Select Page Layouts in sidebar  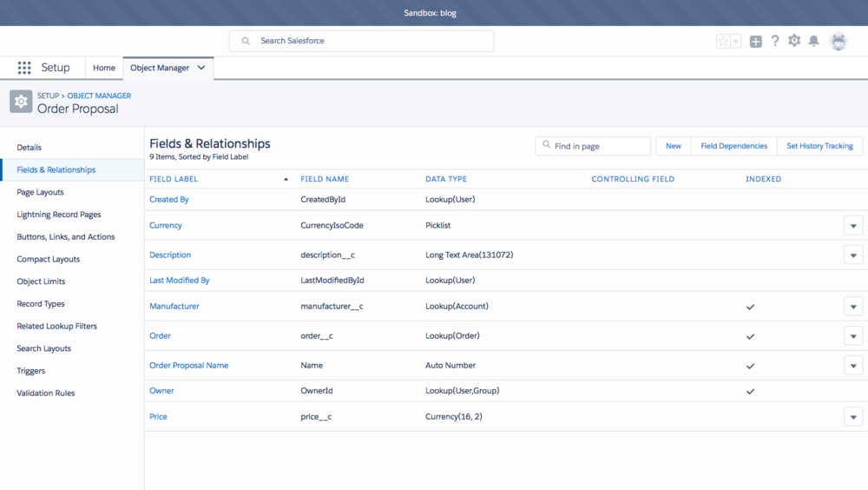(x=40, y=192)
